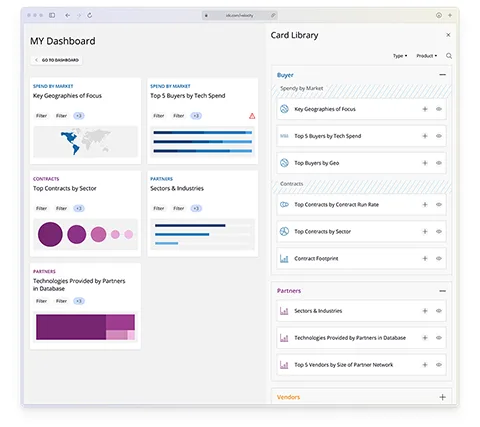The width and height of the screenshot is (480, 427).
Task: Click Spend by Market subsection label
Action: 301,88
